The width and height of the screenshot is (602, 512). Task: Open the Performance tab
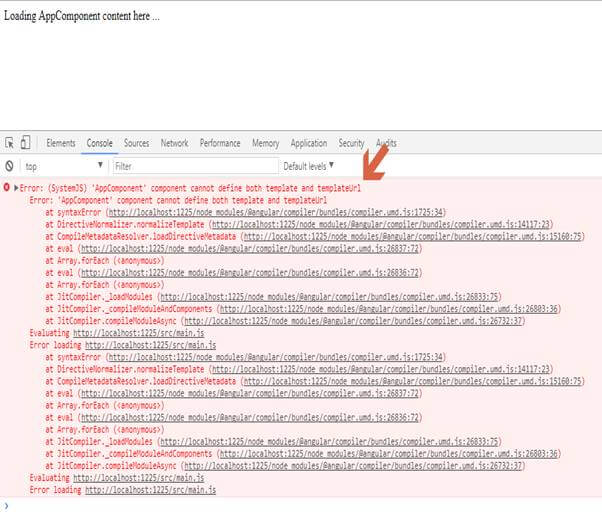pyautogui.click(x=220, y=143)
